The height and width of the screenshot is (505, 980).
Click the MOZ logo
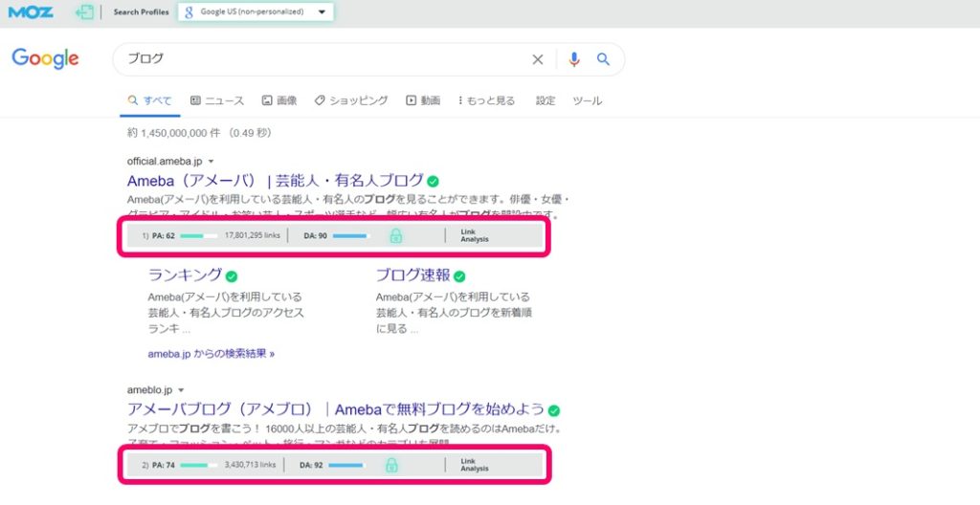coord(31,11)
